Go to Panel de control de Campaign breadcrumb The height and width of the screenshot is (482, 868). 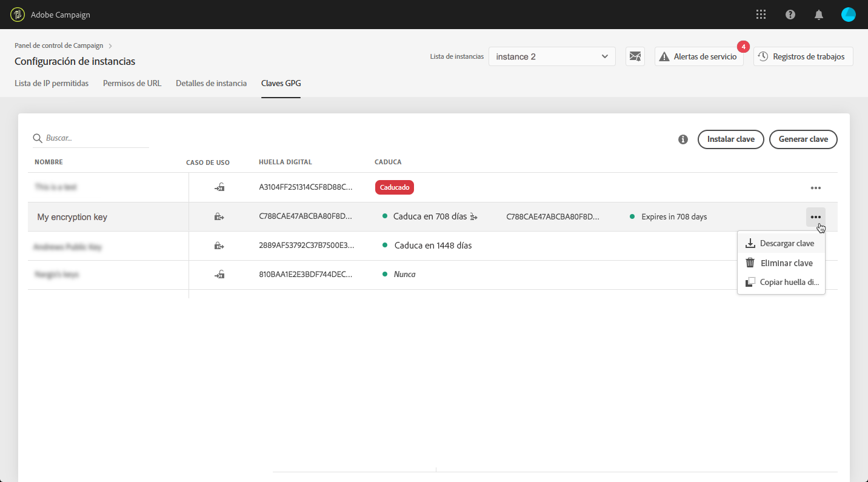(59, 45)
